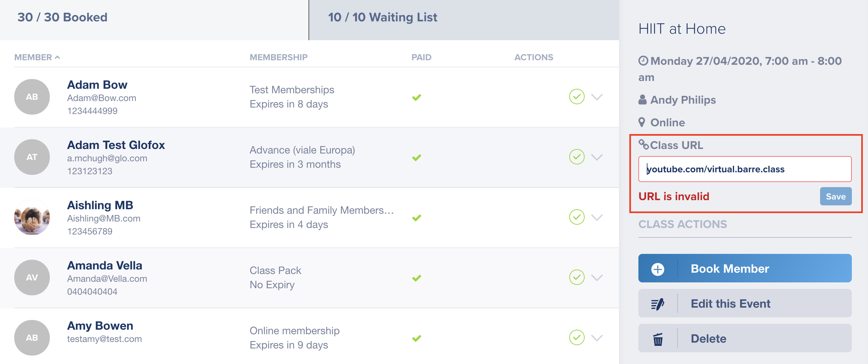Viewport: 868px width, 364px height.
Task: Toggle attendance check-in for Aishling MB
Action: click(x=577, y=217)
